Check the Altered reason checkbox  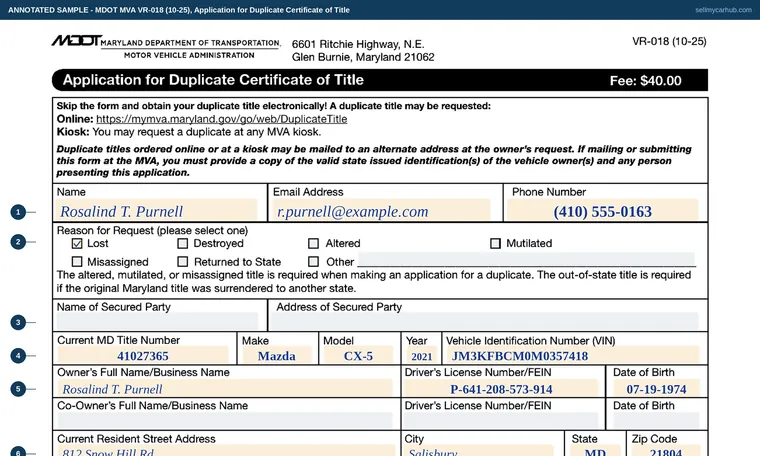point(314,243)
